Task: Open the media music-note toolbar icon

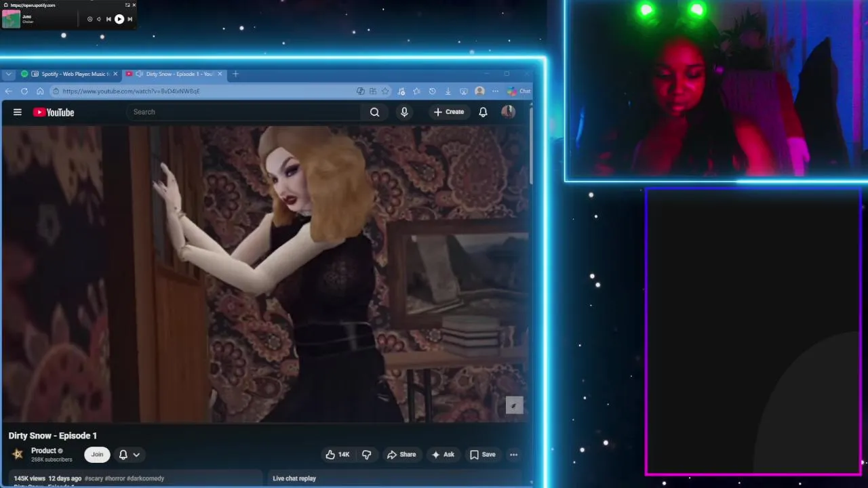Action: point(401,91)
